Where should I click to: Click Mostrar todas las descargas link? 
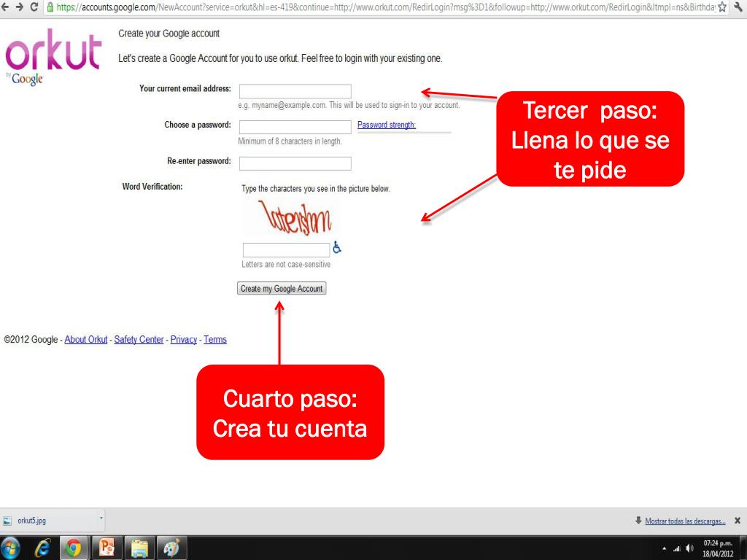[x=685, y=521]
